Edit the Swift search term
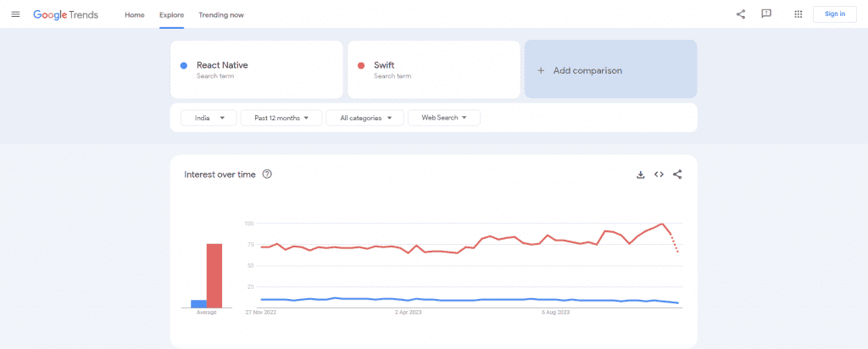 click(433, 69)
